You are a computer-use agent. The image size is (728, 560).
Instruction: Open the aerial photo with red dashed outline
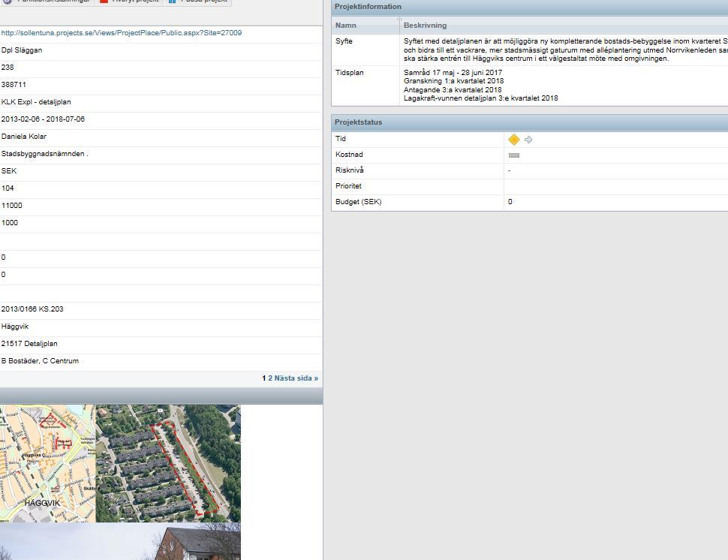pos(168,463)
